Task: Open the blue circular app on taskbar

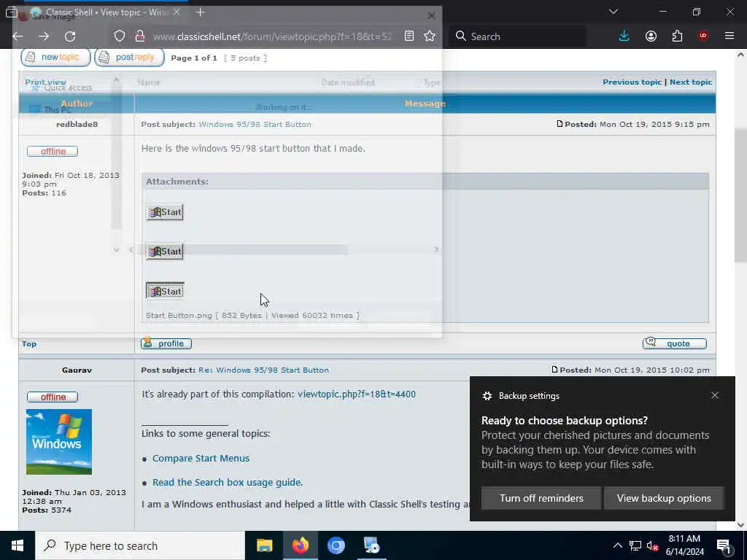Action: [x=336, y=545]
